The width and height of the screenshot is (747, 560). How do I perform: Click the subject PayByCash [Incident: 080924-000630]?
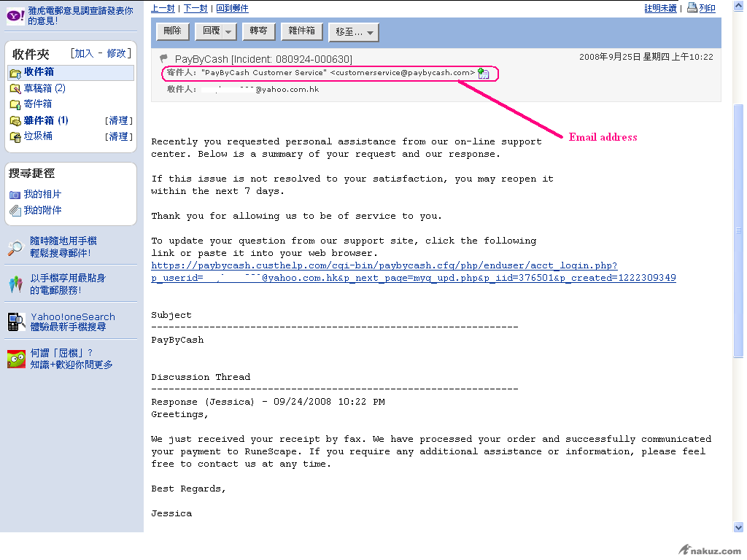[263, 59]
